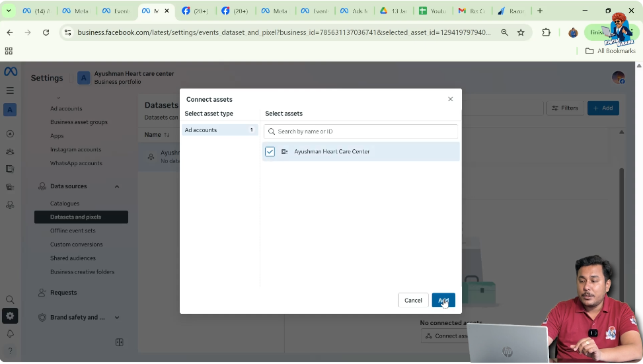643x364 pixels.
Task: Open browser zoom magnifier icon
Action: click(504, 32)
